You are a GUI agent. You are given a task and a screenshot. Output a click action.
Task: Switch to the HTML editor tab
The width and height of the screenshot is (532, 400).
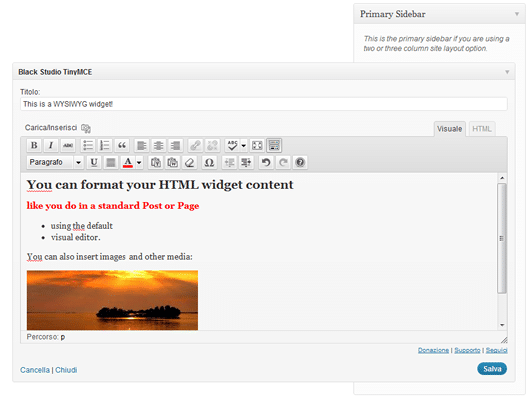click(x=482, y=129)
